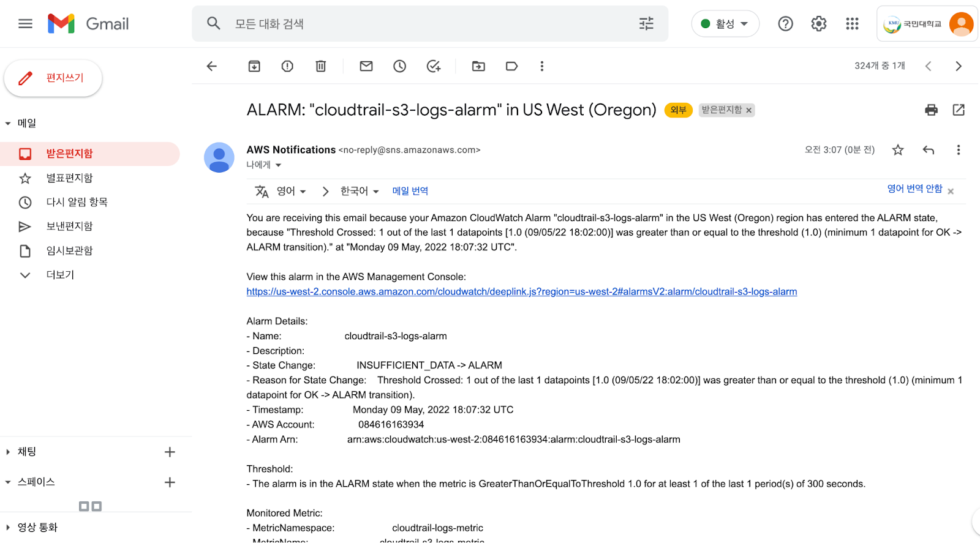Image resolution: width=980 pixels, height=543 pixels.
Task: Star the AWS Notifications message
Action: point(898,150)
